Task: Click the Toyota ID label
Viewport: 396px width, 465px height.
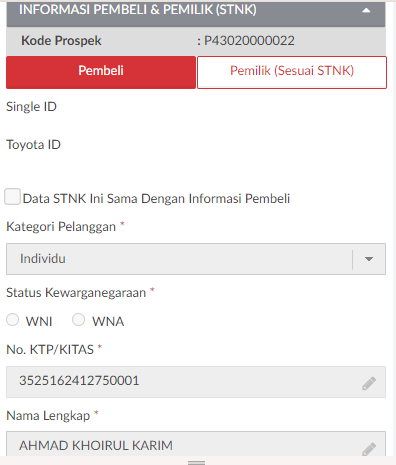Action: point(33,145)
